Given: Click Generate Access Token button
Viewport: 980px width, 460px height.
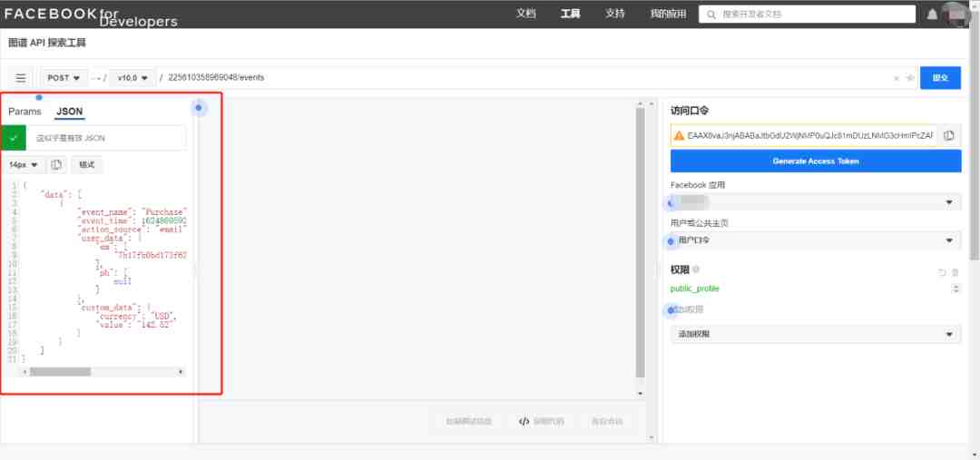Looking at the screenshot, I should [816, 161].
